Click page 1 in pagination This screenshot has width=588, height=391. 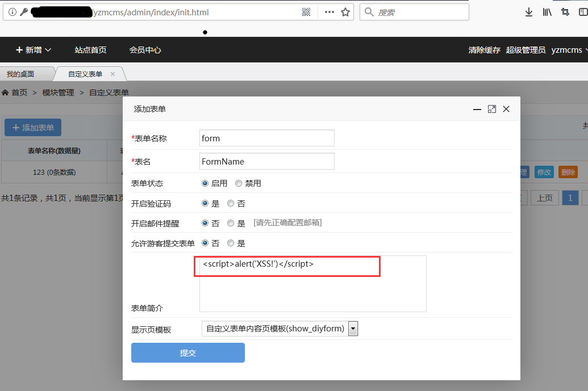pyautogui.click(x=570, y=197)
